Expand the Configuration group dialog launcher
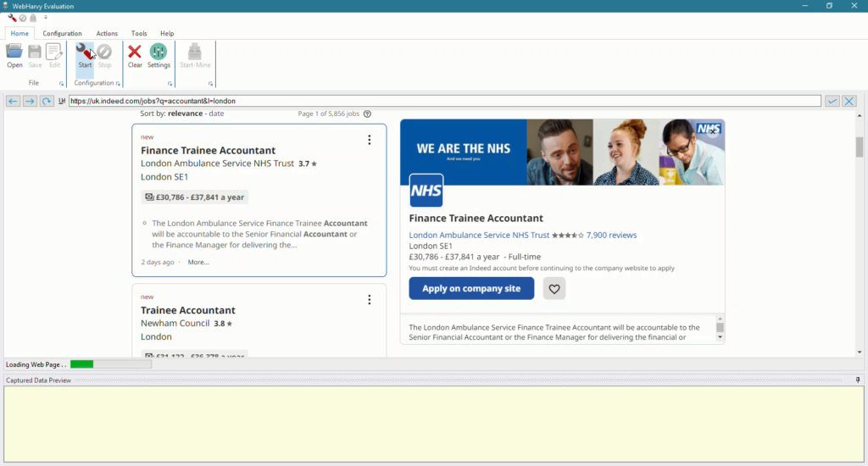This screenshot has width=868, height=466. coord(118,84)
